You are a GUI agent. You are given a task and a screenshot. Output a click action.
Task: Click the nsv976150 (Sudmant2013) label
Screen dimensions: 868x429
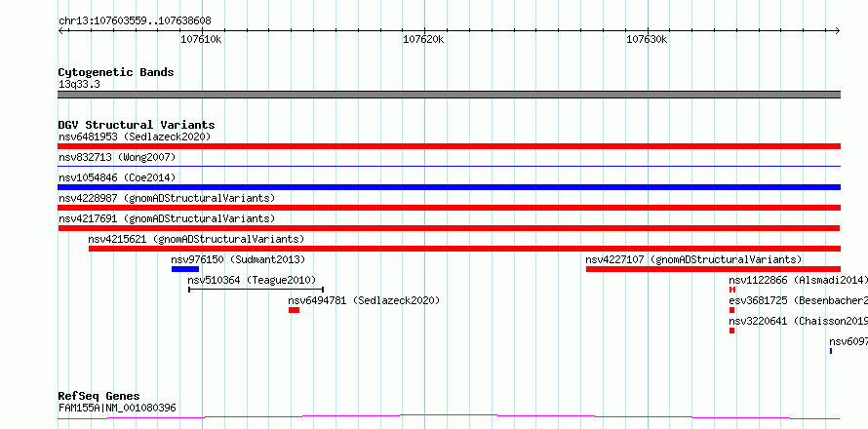tap(238, 259)
